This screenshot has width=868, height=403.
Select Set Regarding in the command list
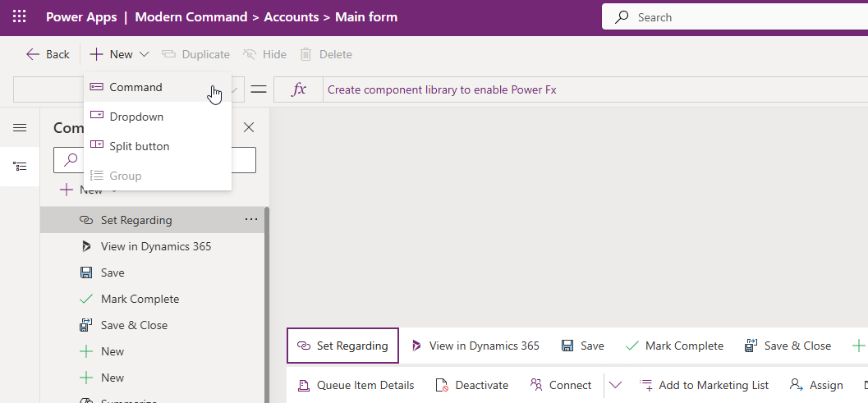(152, 220)
